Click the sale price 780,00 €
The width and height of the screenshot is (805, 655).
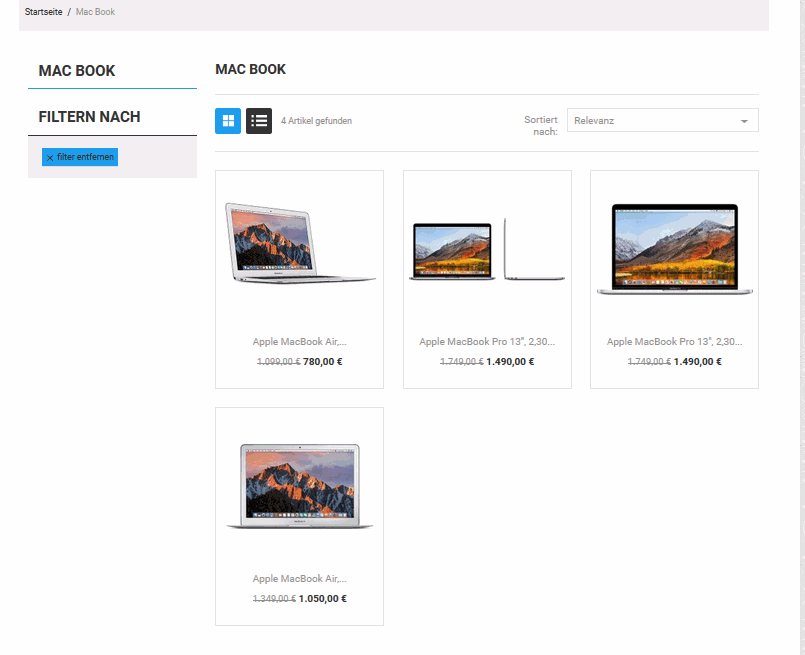[x=322, y=361]
